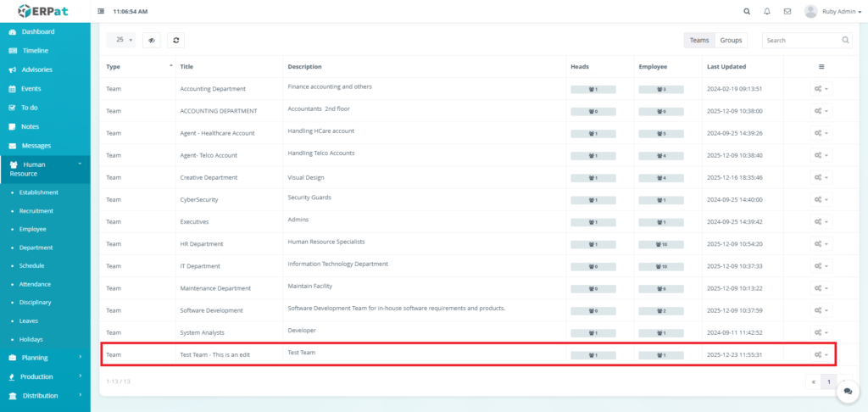868x412 pixels.
Task: Toggle column visibility eye button
Action: 152,40
